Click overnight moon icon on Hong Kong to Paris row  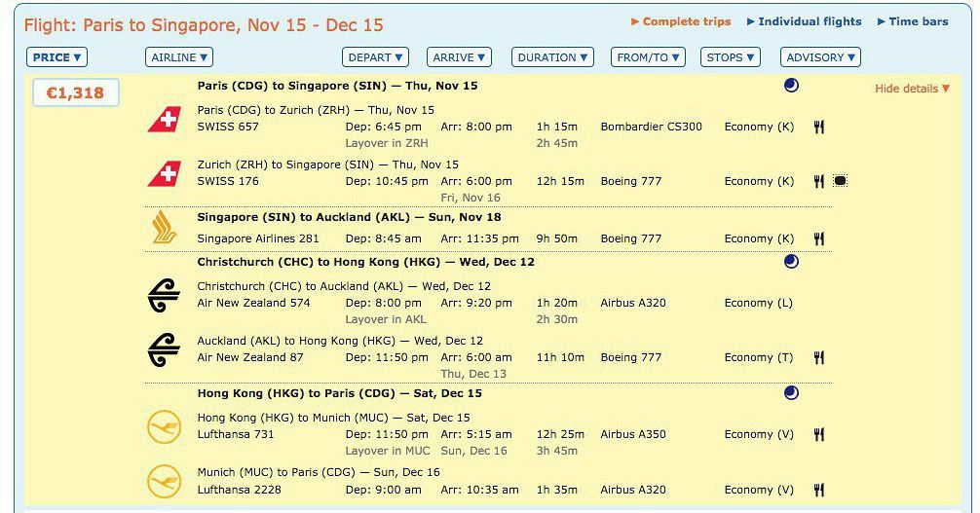pyautogui.click(x=791, y=393)
